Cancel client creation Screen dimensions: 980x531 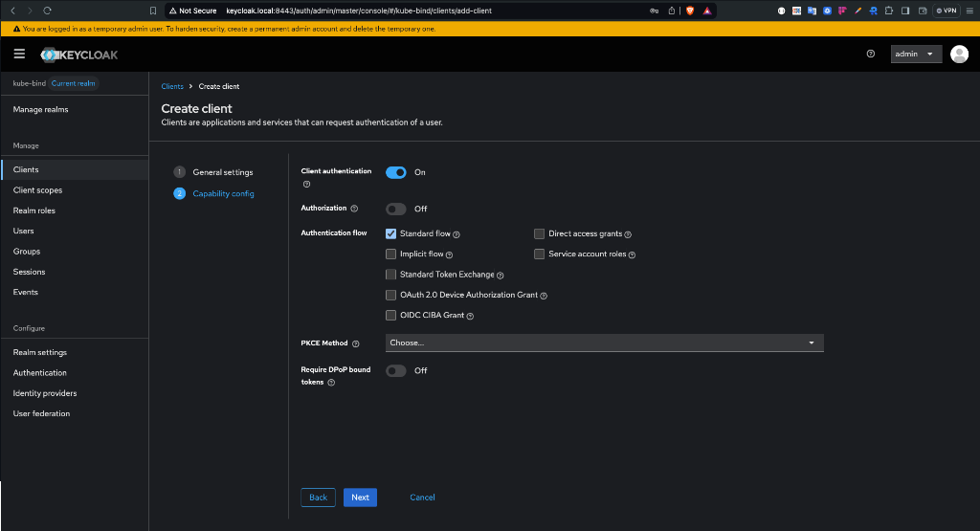pos(422,498)
